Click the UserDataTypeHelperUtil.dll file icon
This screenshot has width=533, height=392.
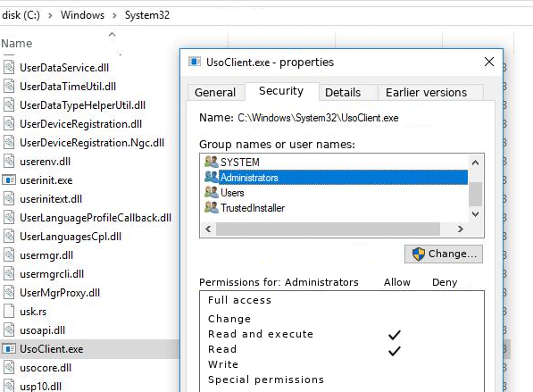tap(9, 105)
